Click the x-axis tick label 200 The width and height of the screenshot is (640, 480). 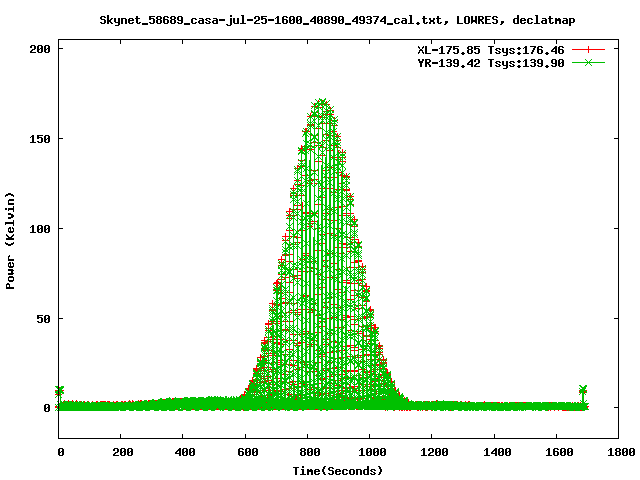(123, 452)
